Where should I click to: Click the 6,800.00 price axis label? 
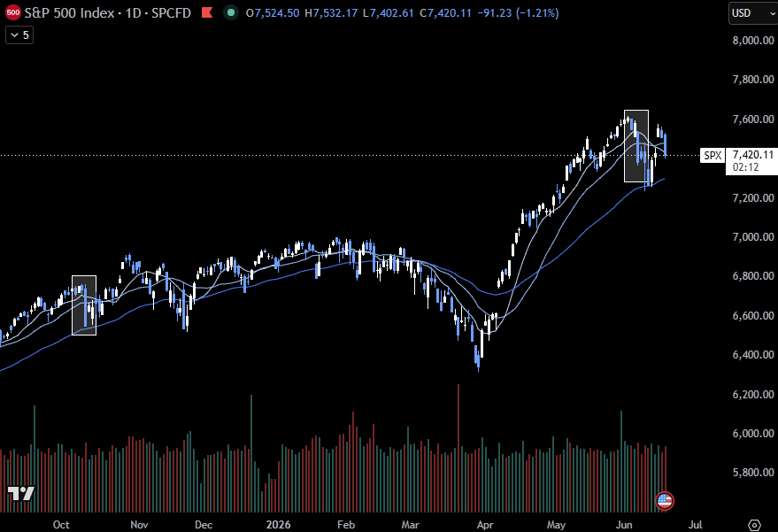tap(753, 276)
